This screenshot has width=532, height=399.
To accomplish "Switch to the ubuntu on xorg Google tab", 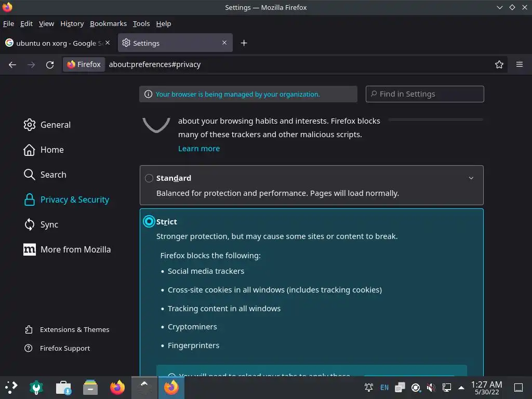I will (58, 43).
